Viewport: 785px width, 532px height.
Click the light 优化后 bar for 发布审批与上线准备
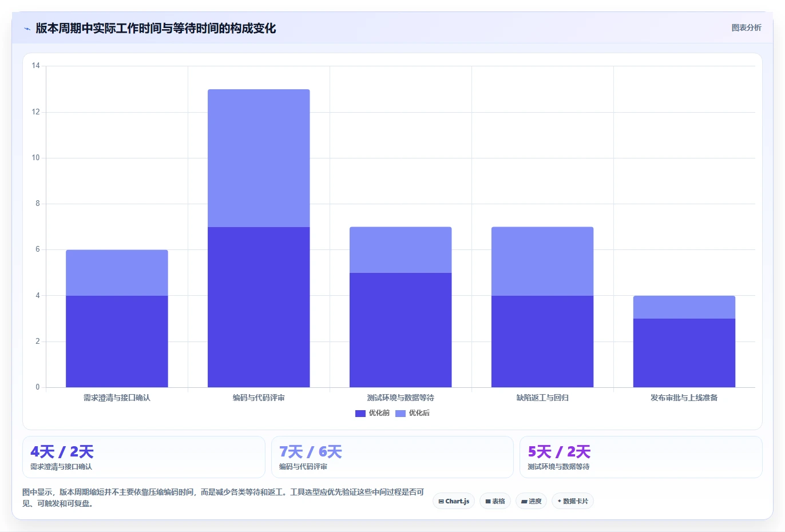[x=684, y=307]
